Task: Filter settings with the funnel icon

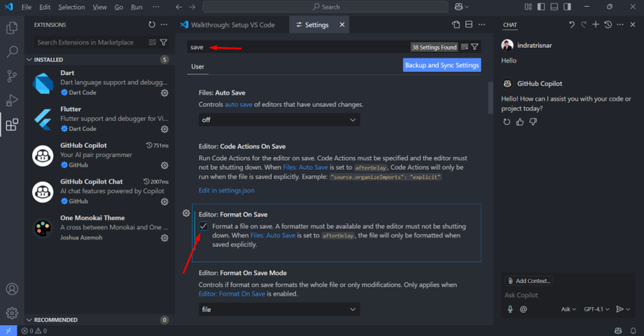Action: click(475, 47)
